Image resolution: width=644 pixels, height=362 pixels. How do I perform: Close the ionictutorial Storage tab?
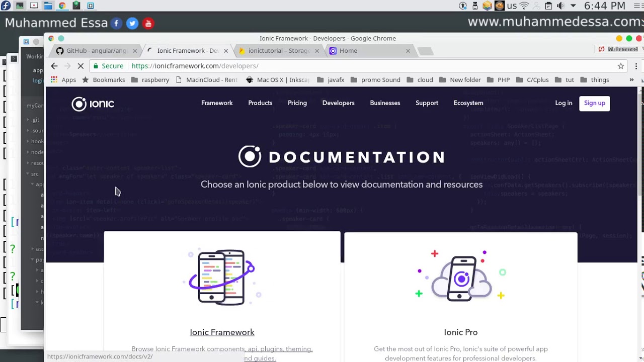pyautogui.click(x=317, y=51)
